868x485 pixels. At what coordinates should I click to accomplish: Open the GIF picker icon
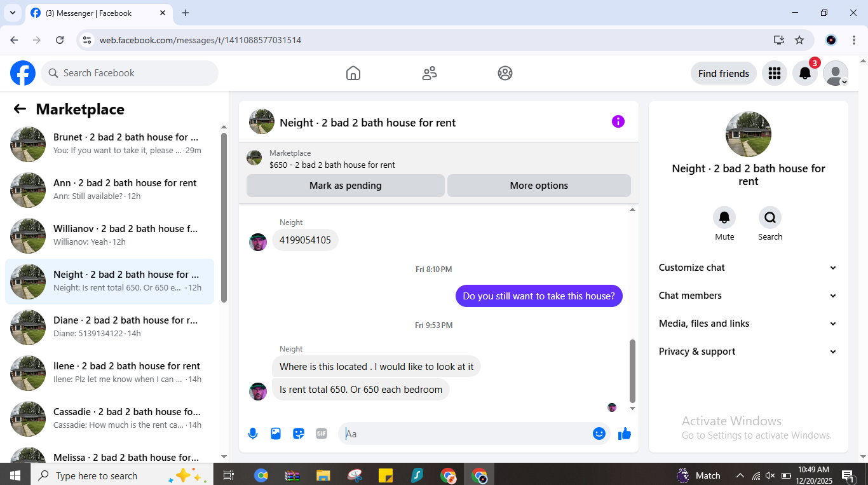[x=322, y=434]
